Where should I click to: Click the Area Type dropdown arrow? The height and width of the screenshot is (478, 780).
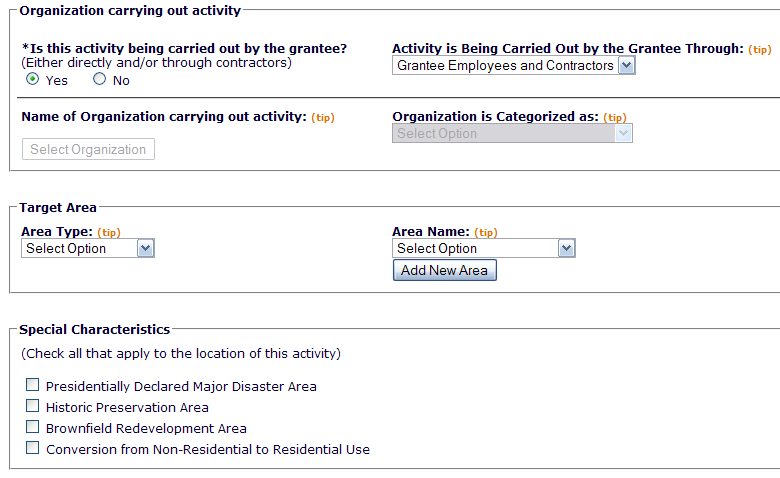click(x=146, y=249)
